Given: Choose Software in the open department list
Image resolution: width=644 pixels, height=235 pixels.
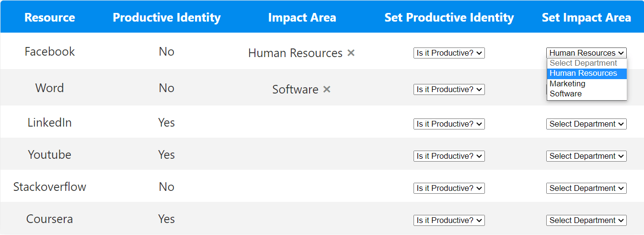Looking at the screenshot, I should point(565,94).
